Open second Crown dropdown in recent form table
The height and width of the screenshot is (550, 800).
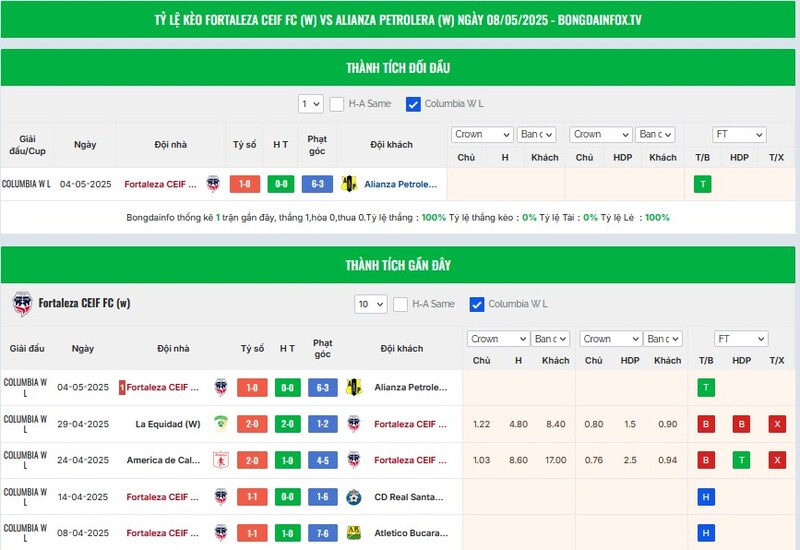point(611,339)
